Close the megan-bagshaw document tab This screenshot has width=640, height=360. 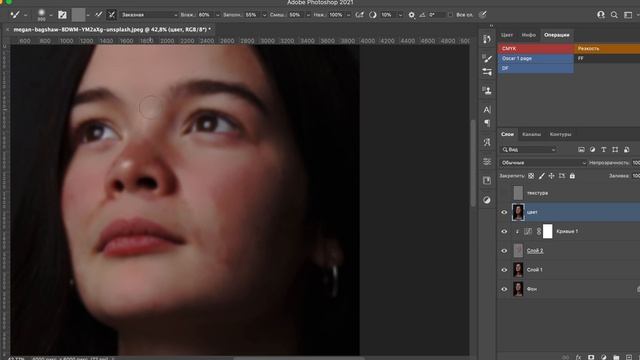point(7,29)
